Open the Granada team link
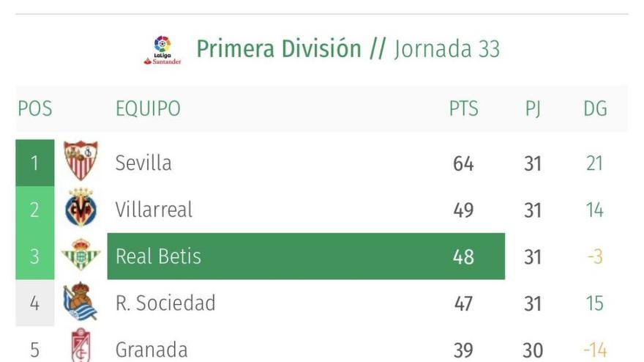The height and width of the screenshot is (362, 644). 151,350
